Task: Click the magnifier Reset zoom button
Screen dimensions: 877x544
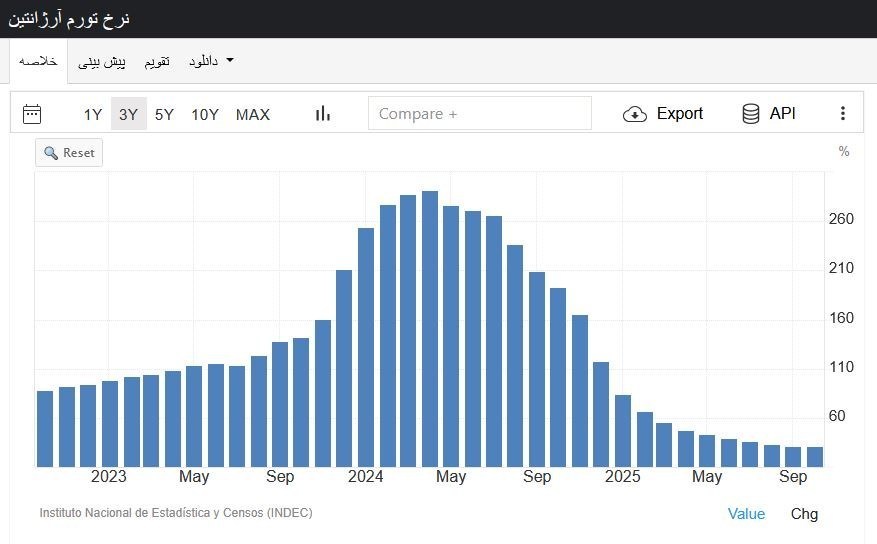Action: pos(69,153)
